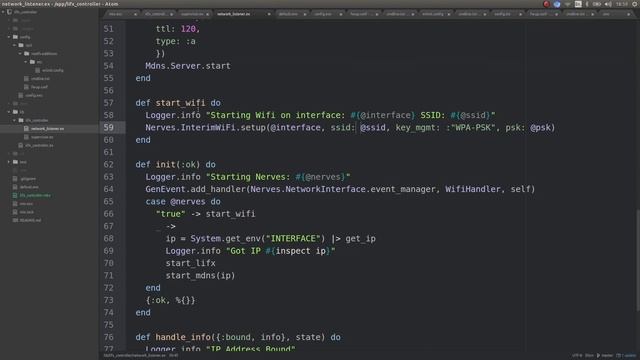The height and width of the screenshot is (360, 640).
Task: Open the Bluetooth indicator
Action: 587,4
